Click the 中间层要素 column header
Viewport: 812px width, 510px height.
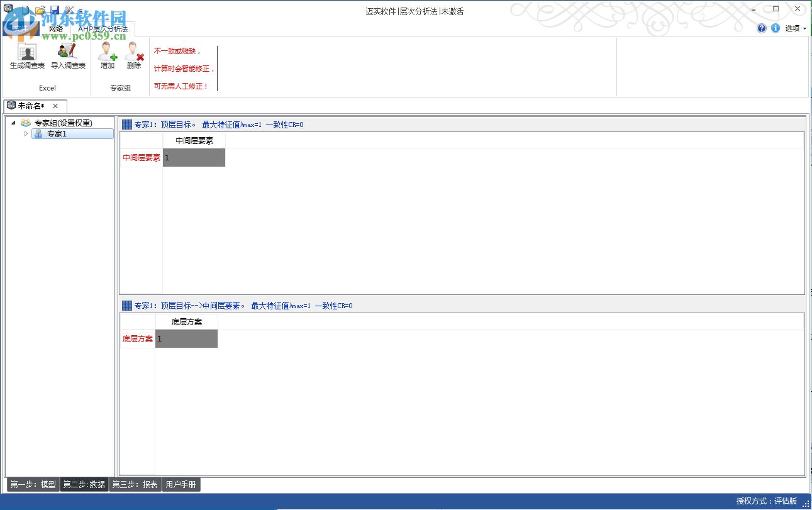(x=194, y=140)
